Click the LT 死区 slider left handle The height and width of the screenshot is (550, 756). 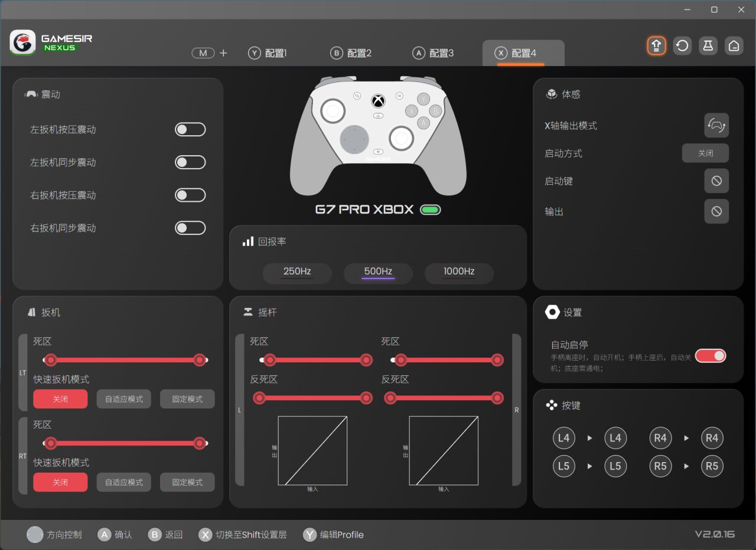point(51,360)
